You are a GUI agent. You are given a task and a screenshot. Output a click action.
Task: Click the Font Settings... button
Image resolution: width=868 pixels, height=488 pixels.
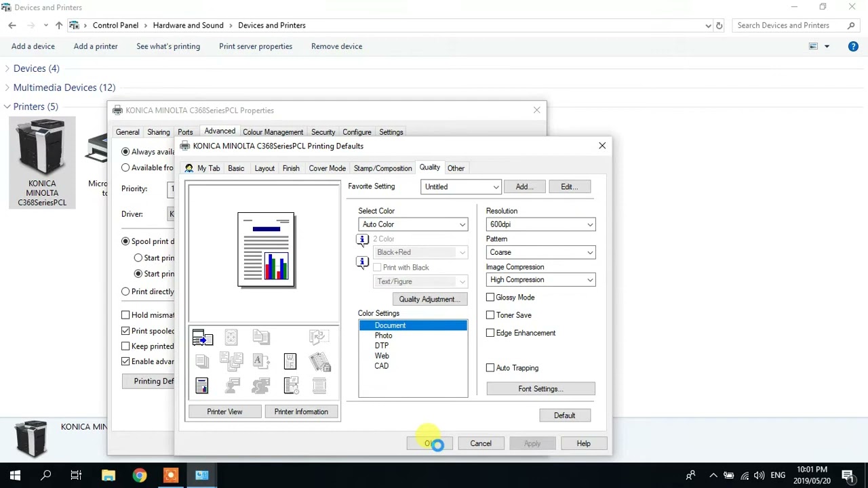540,389
